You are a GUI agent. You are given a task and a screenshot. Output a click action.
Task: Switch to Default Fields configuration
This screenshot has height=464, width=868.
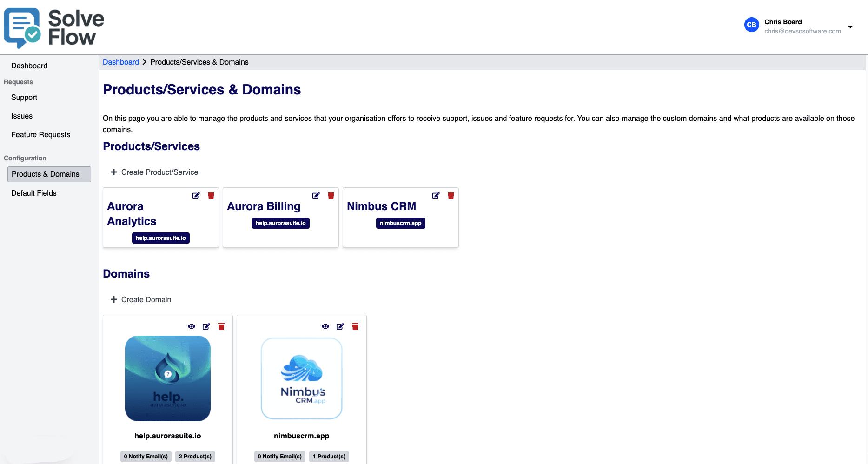coord(33,193)
